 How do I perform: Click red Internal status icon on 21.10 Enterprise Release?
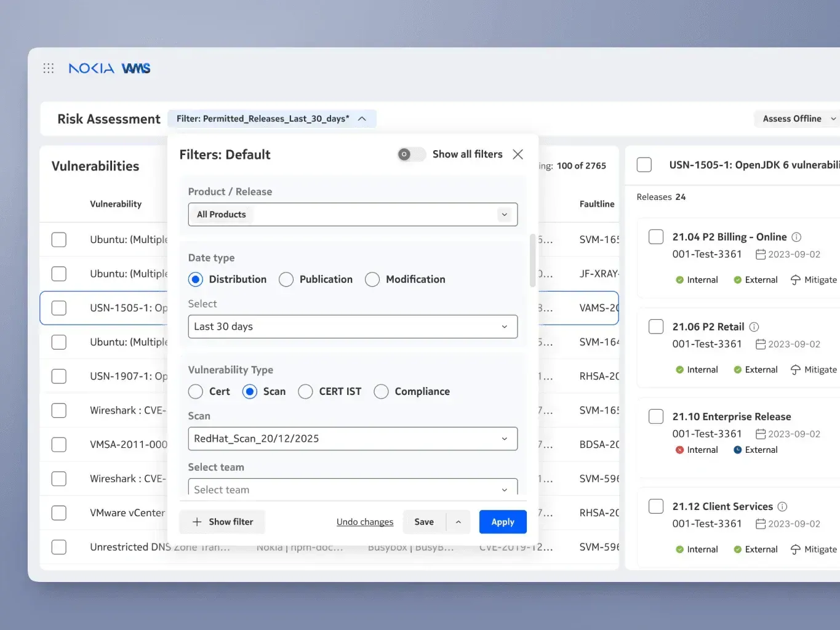click(679, 450)
